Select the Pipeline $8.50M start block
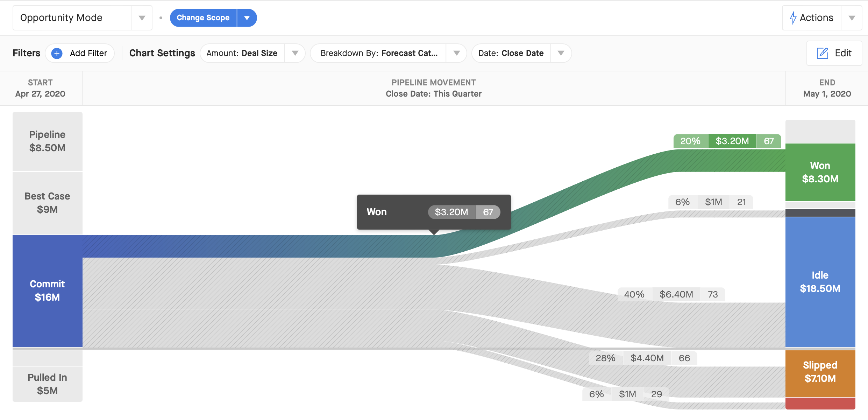Screen dimensions: 868x420 click(x=48, y=141)
